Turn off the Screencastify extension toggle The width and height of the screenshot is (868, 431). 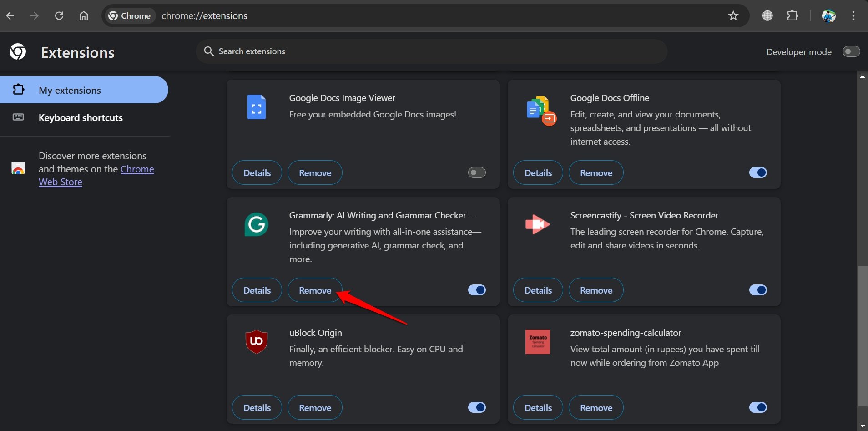(758, 290)
